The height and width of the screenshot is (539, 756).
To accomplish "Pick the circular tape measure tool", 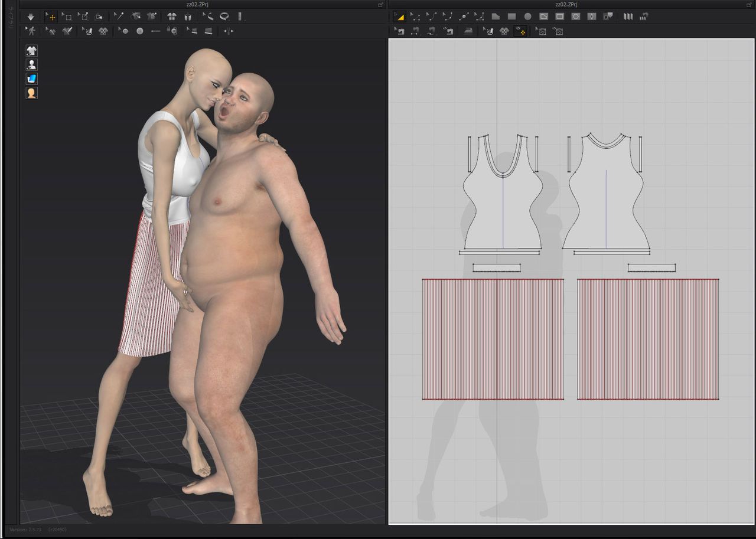I will 224,17.
